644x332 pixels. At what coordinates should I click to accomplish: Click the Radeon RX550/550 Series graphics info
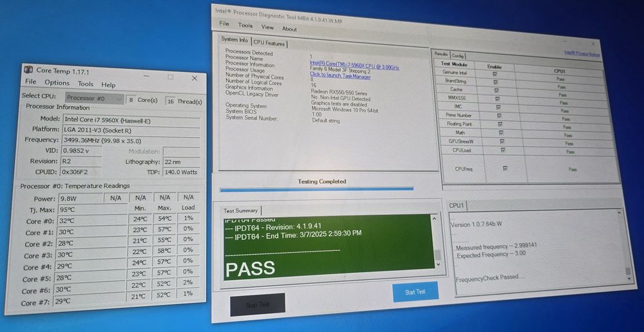tap(339, 93)
